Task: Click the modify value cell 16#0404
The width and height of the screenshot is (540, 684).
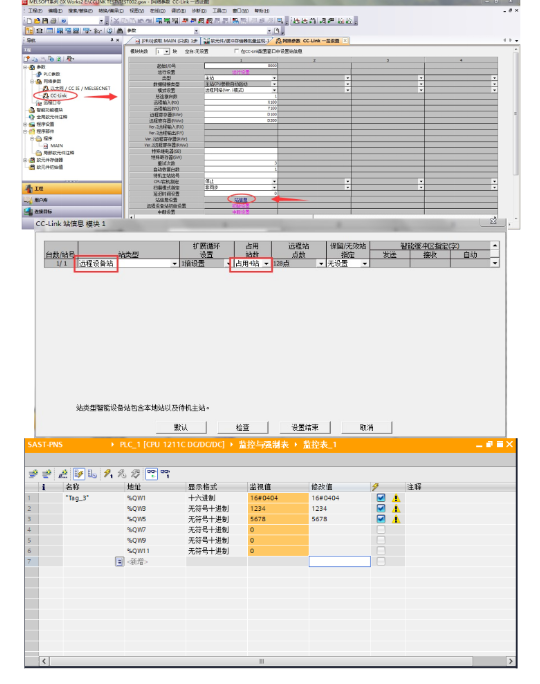Action: tap(339, 498)
